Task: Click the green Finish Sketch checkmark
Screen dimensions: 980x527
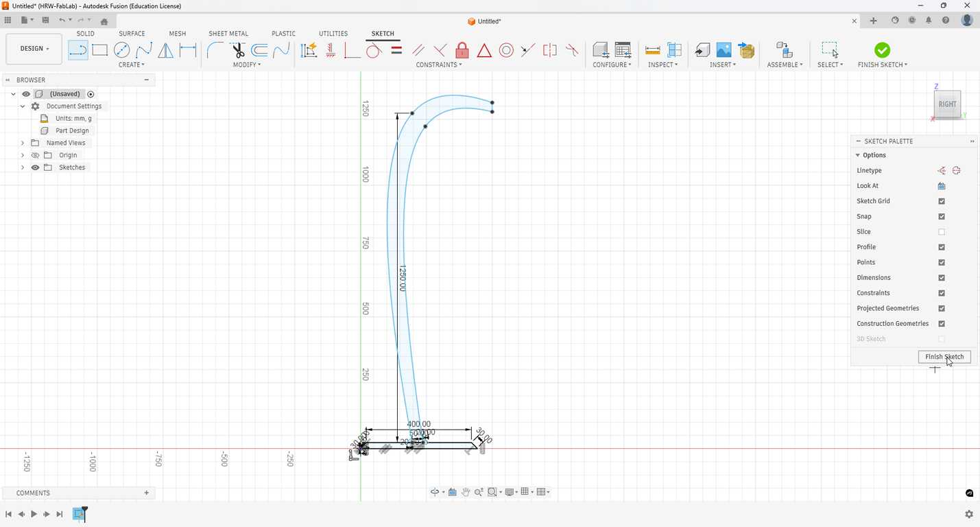Action: 883,50
